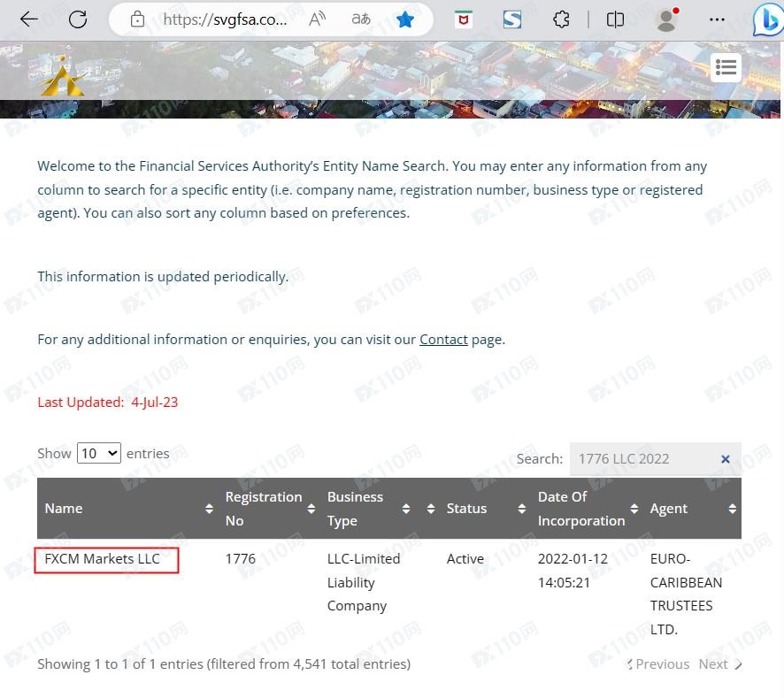The height and width of the screenshot is (698, 784).
Task: Reload the current page
Action: point(78,19)
